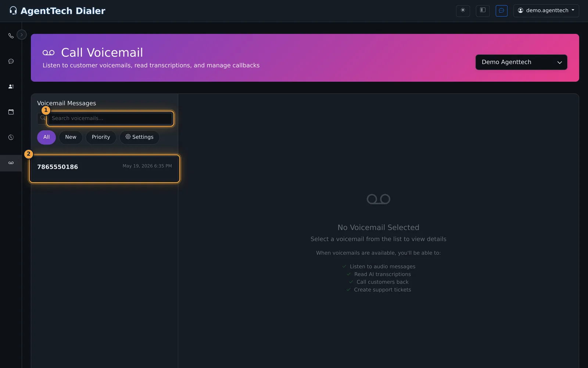Toggle the sidebar layout panel button

pos(483,11)
